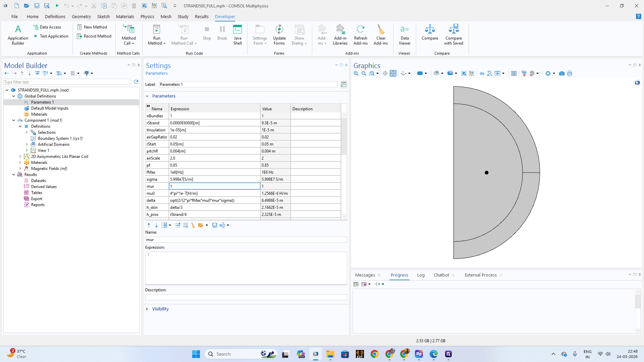Image resolution: width=644 pixels, height=362 pixels.
Task: Click Refresh Add-ins
Action: (361, 35)
